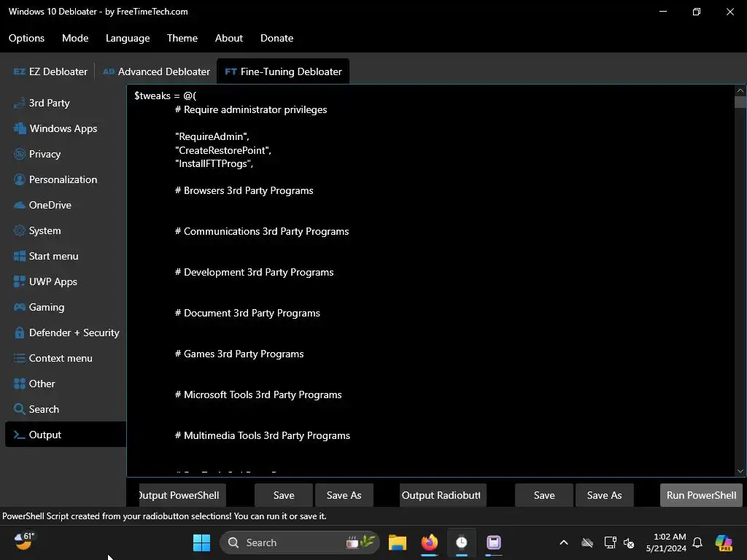747x560 pixels.
Task: Click the script scrollbar thumb
Action: click(x=740, y=102)
